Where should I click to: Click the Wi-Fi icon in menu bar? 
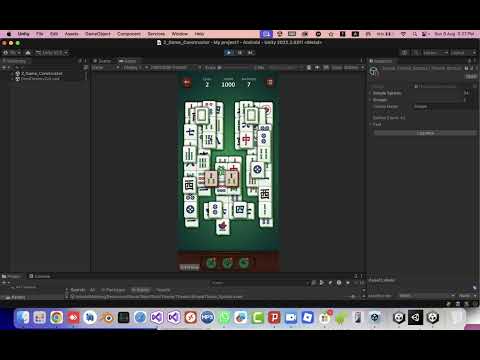click(x=403, y=34)
